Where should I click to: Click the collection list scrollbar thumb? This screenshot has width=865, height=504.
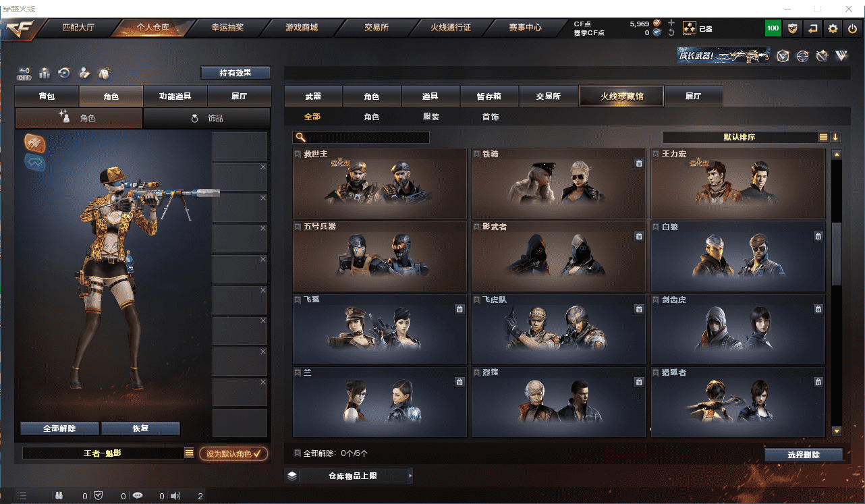837,254
